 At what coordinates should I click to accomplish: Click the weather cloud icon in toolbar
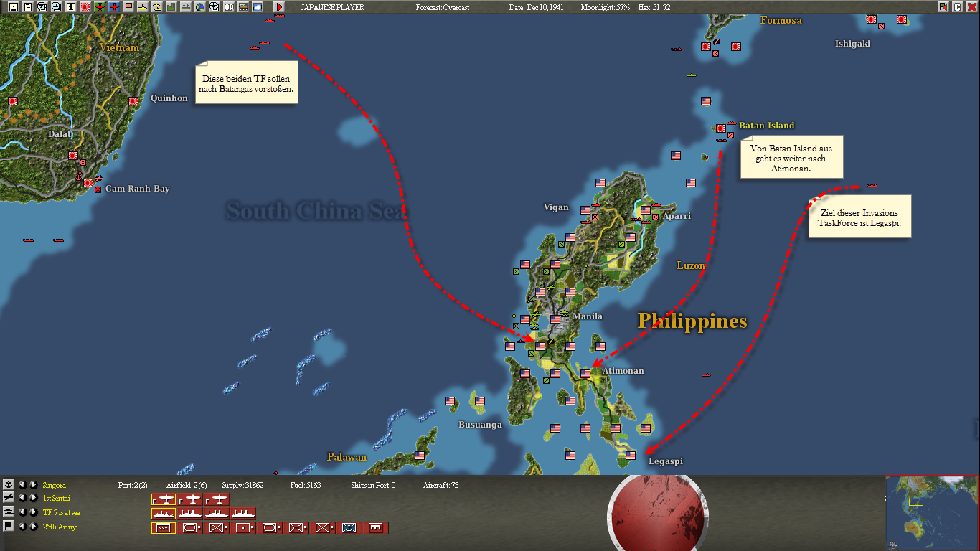257,7
